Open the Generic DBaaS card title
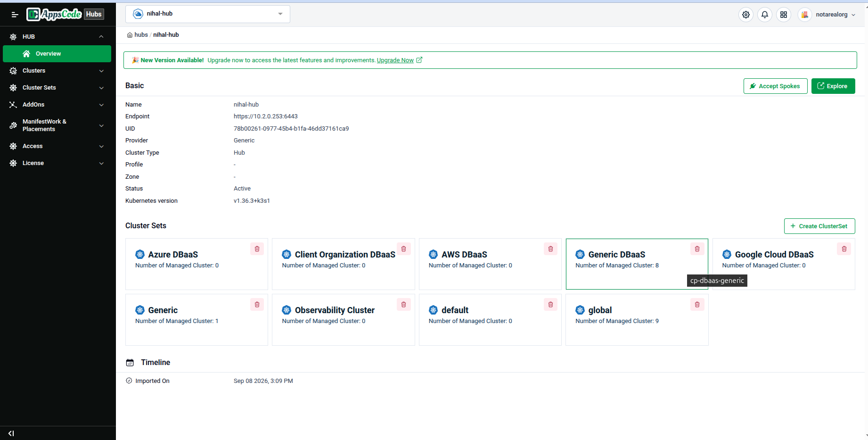This screenshot has width=868, height=440. pos(617,255)
